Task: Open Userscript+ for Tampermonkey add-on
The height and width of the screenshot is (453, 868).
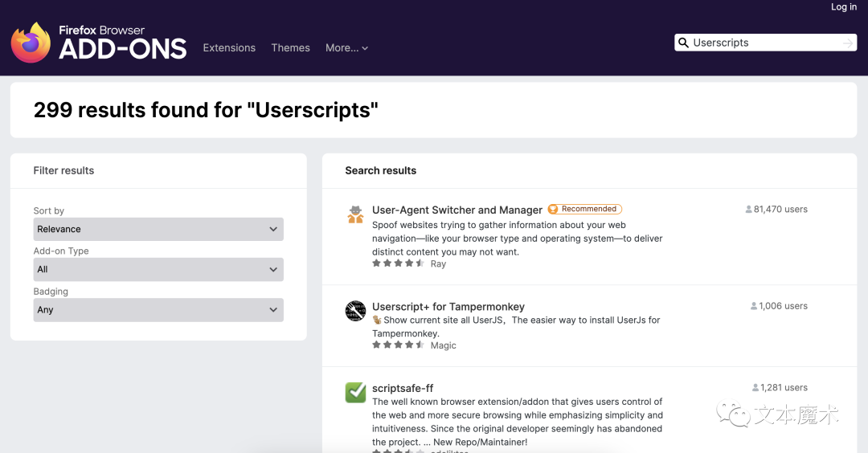Action: [x=448, y=307]
